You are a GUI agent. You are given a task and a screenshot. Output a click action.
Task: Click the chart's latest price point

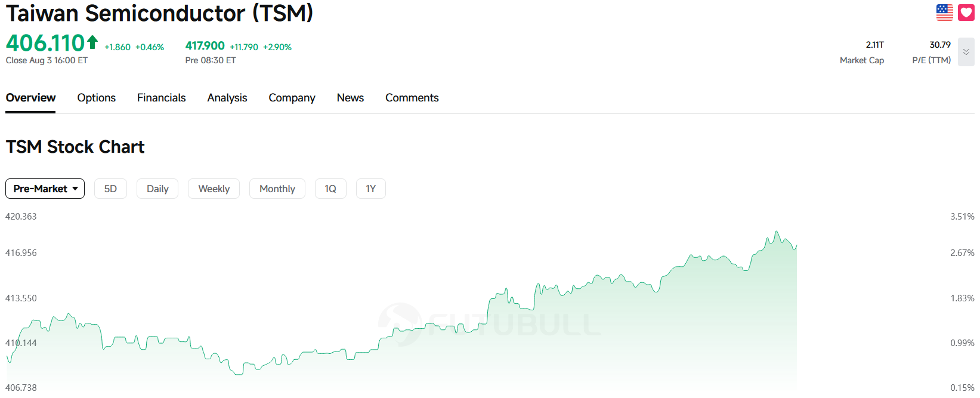pyautogui.click(x=797, y=245)
